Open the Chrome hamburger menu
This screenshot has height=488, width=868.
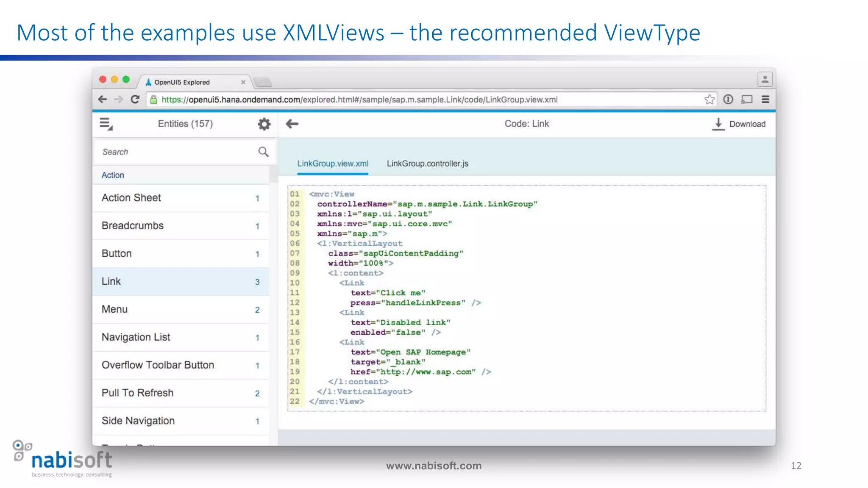click(765, 100)
